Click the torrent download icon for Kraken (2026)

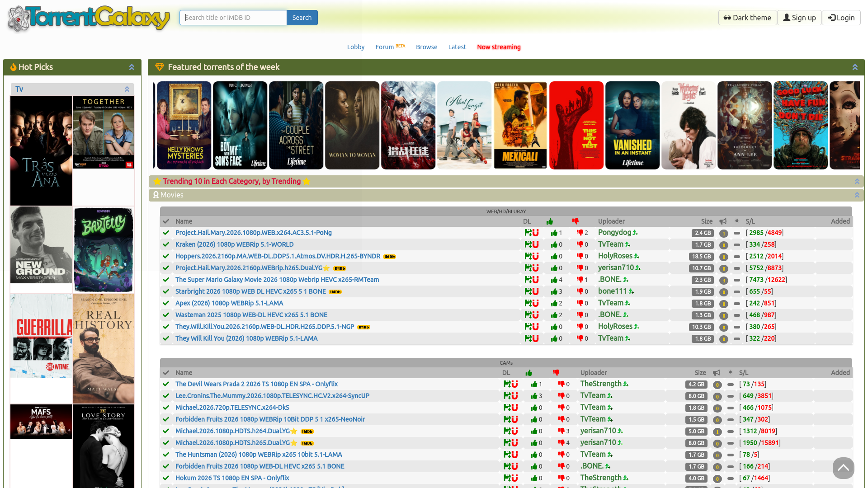point(528,244)
